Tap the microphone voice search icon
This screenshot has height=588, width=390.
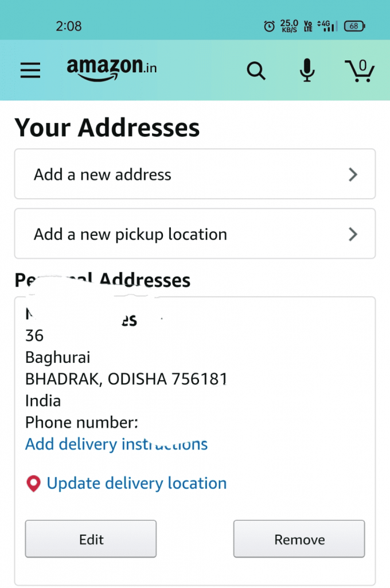click(x=307, y=70)
